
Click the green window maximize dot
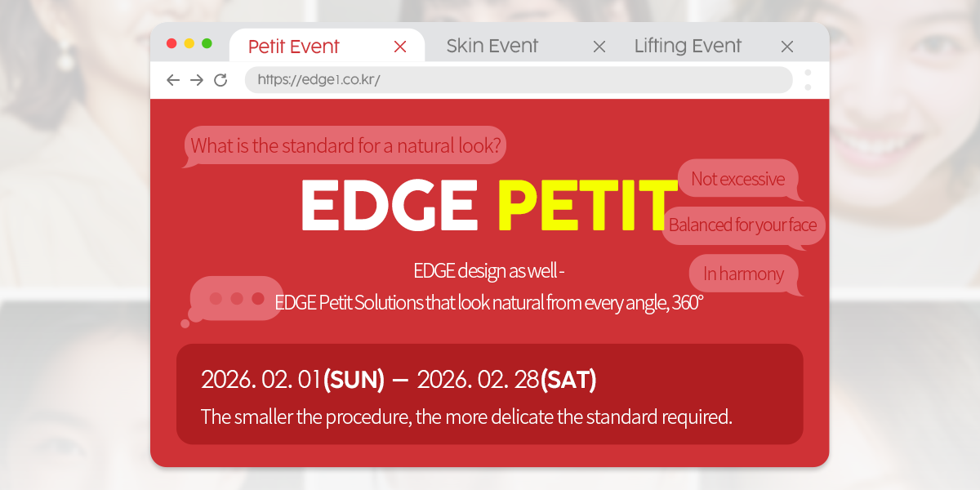[x=207, y=43]
